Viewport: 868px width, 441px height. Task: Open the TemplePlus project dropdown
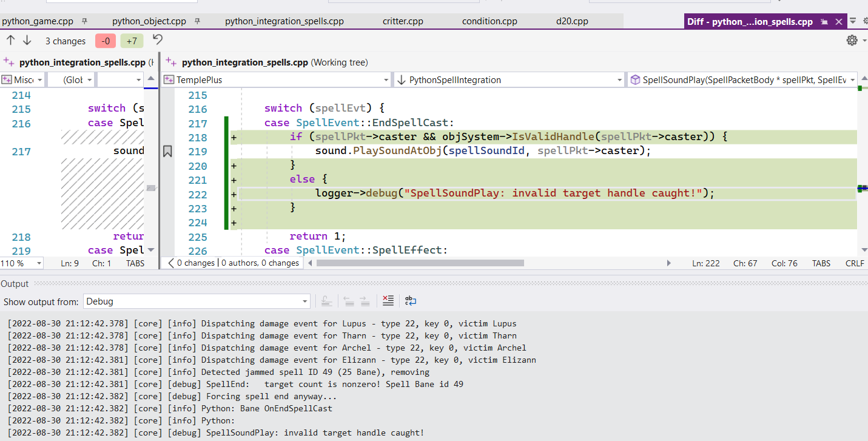277,79
